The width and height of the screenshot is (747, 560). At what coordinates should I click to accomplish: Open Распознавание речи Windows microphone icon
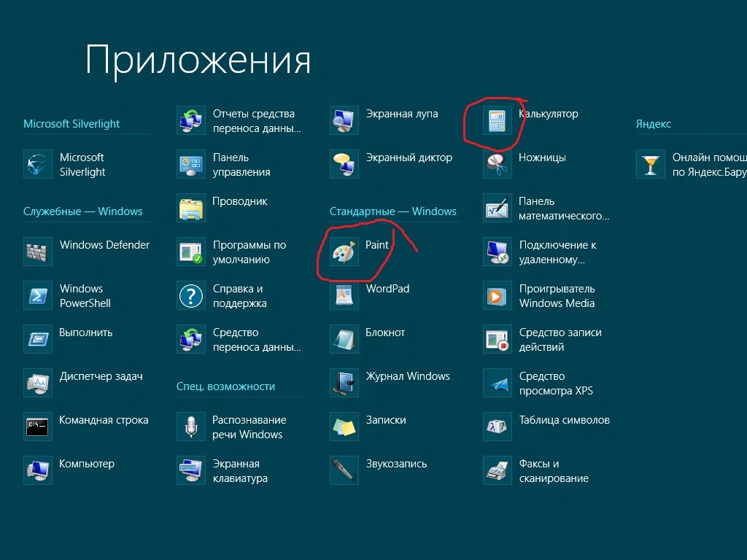point(191,427)
